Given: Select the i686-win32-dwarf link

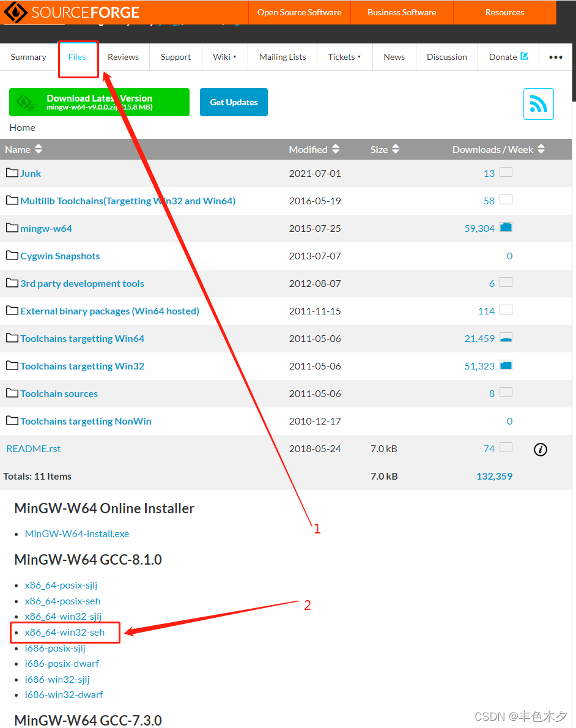Looking at the screenshot, I should coord(64,694).
